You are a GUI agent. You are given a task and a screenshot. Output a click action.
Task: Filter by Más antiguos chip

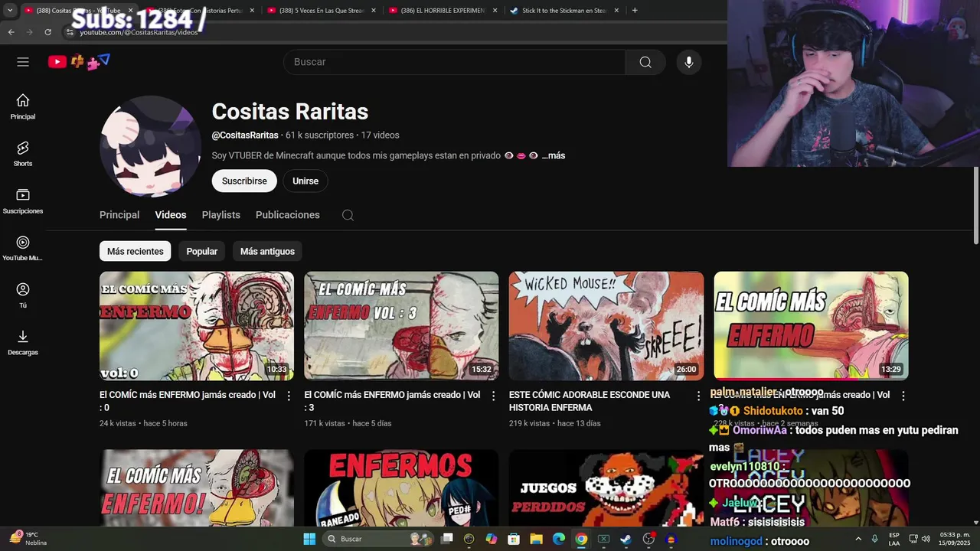267,251
